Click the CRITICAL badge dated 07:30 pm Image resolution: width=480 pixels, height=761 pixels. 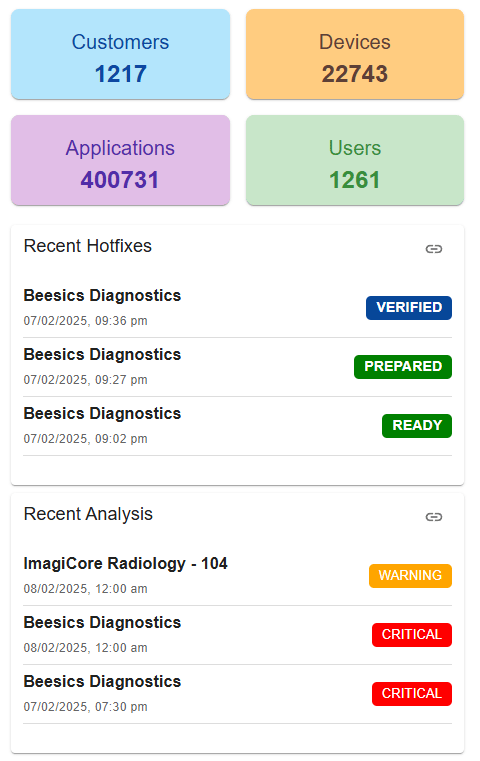click(412, 694)
